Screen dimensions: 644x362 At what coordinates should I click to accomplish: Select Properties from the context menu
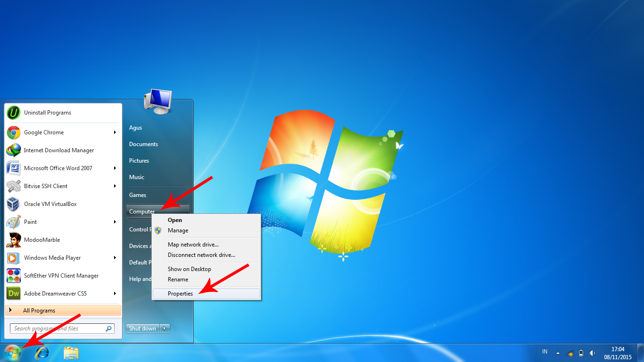pos(179,293)
